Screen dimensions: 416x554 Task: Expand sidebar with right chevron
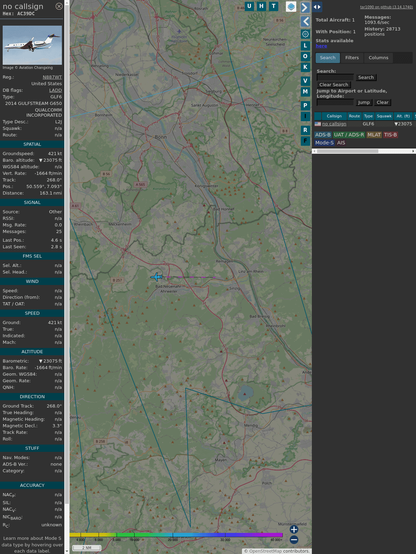click(305, 7)
